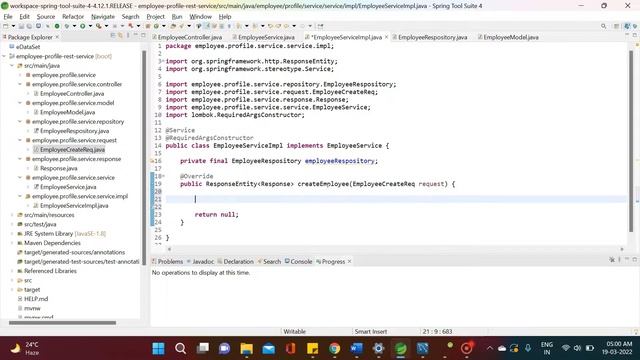The height and width of the screenshot is (360, 640).
Task: Open the Console view tab
Action: click(298, 262)
